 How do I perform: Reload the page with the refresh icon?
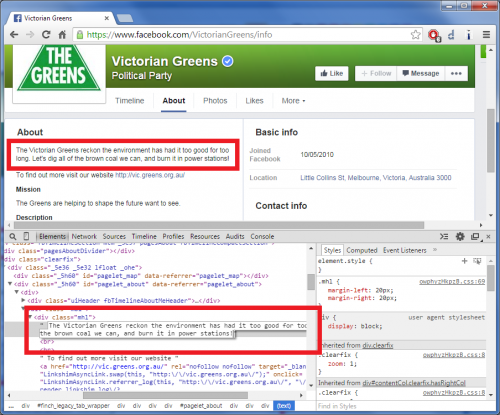[x=46, y=34]
